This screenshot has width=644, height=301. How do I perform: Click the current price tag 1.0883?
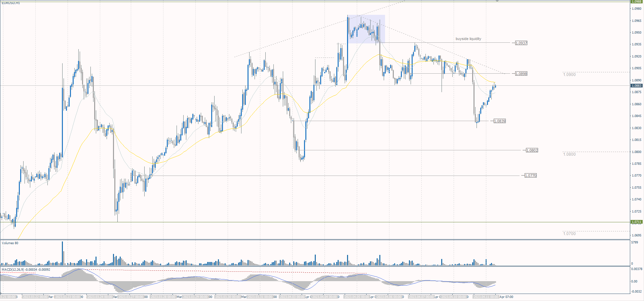pos(637,86)
